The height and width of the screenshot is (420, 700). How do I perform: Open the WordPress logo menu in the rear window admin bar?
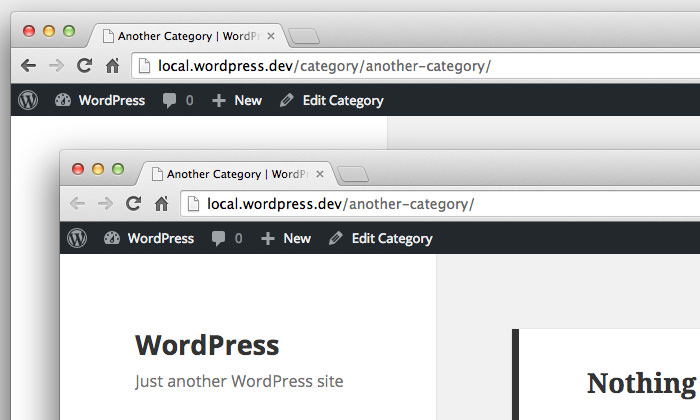point(28,100)
